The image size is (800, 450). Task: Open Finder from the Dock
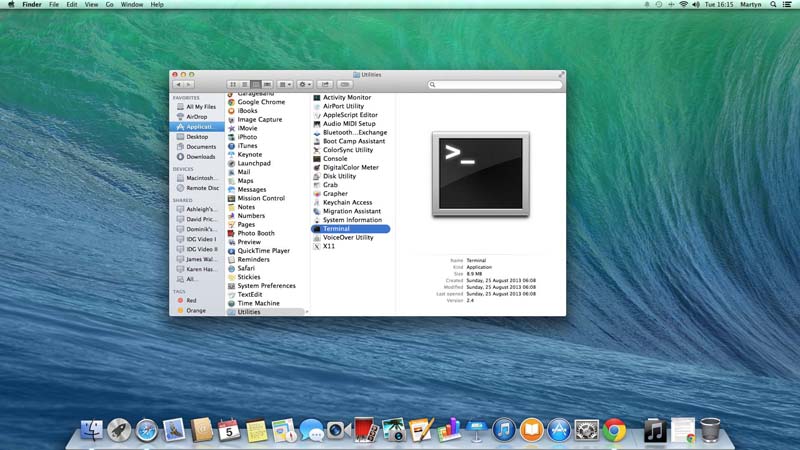[x=92, y=430]
